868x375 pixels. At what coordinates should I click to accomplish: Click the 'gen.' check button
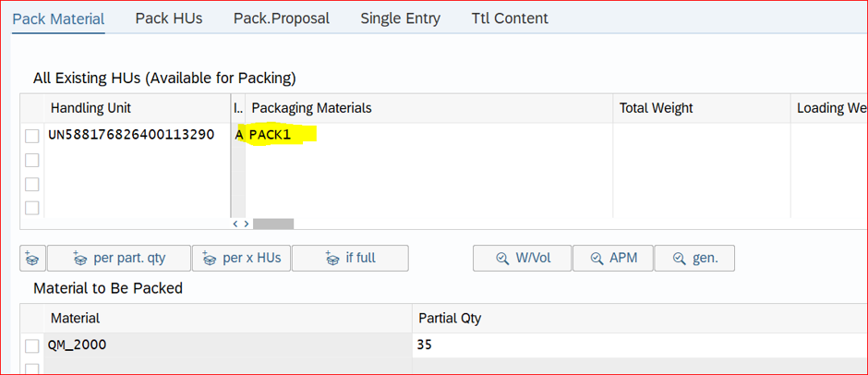pyautogui.click(x=693, y=259)
